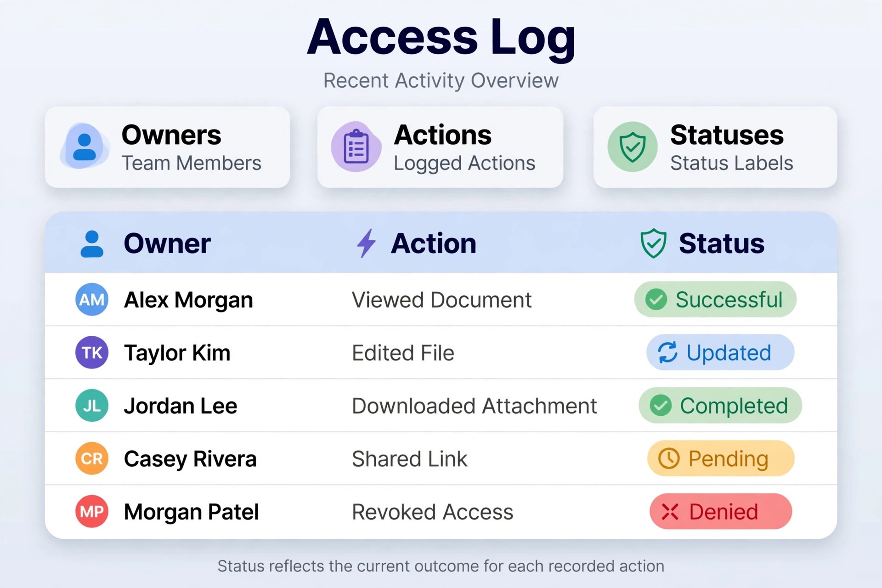
Task: Click the Logged Actions caption
Action: pyautogui.click(x=464, y=164)
